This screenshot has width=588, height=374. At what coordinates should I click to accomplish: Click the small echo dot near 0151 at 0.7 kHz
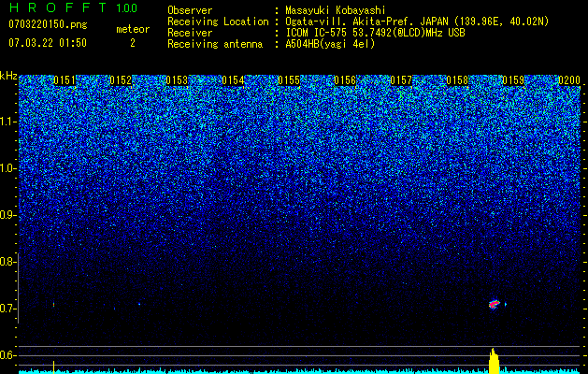click(x=53, y=305)
